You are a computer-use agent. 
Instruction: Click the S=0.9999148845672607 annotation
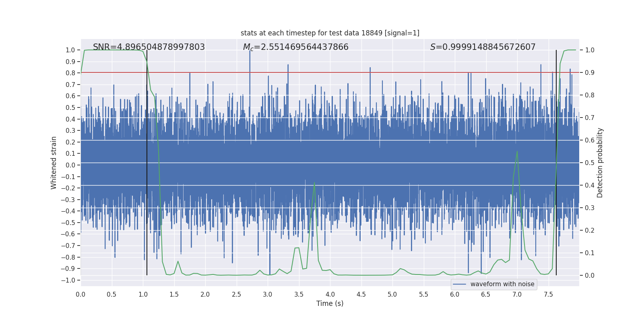[x=483, y=47]
